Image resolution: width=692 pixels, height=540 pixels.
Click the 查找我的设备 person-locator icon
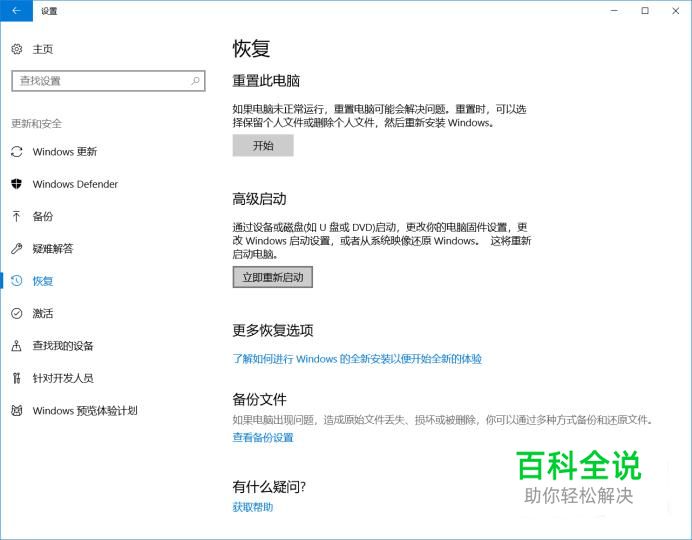[17, 345]
